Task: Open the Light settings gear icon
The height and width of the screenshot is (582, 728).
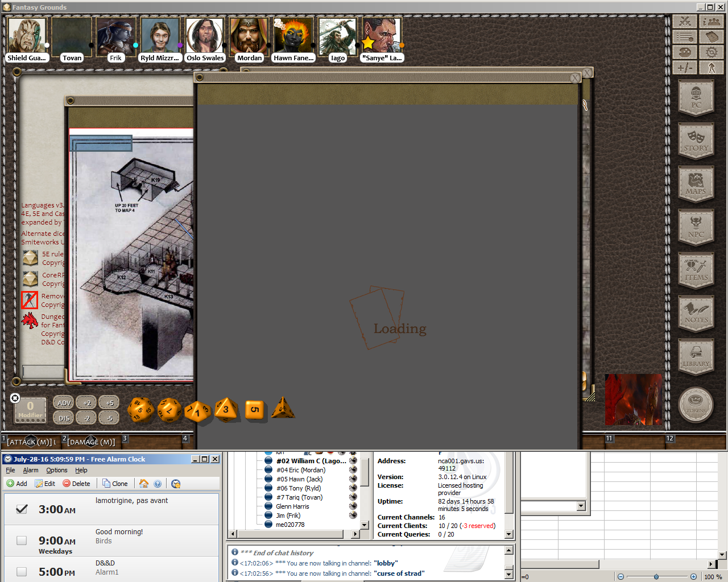Action: click(x=711, y=52)
